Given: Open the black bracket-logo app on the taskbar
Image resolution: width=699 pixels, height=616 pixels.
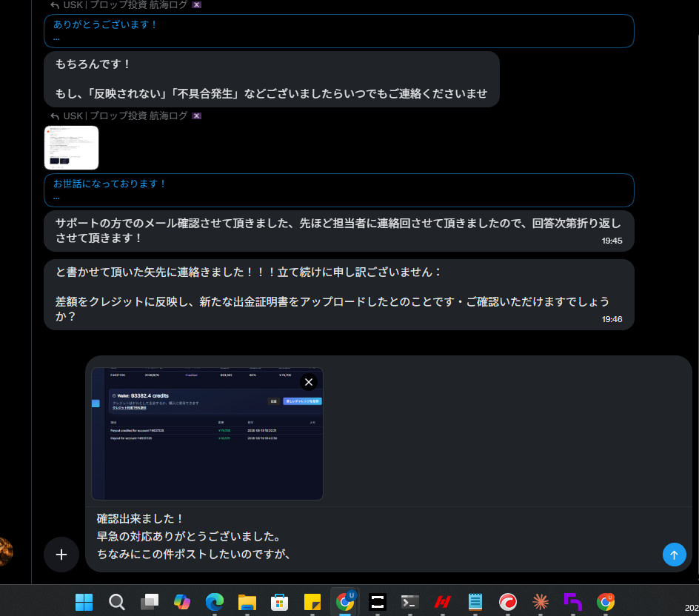Looking at the screenshot, I should pyautogui.click(x=378, y=602).
